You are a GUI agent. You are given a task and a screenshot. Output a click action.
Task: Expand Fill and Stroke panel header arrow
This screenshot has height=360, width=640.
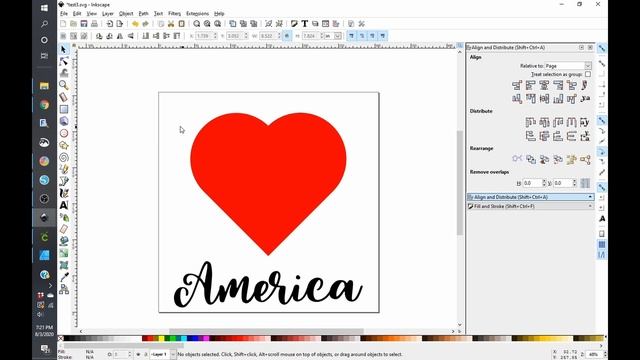point(590,207)
